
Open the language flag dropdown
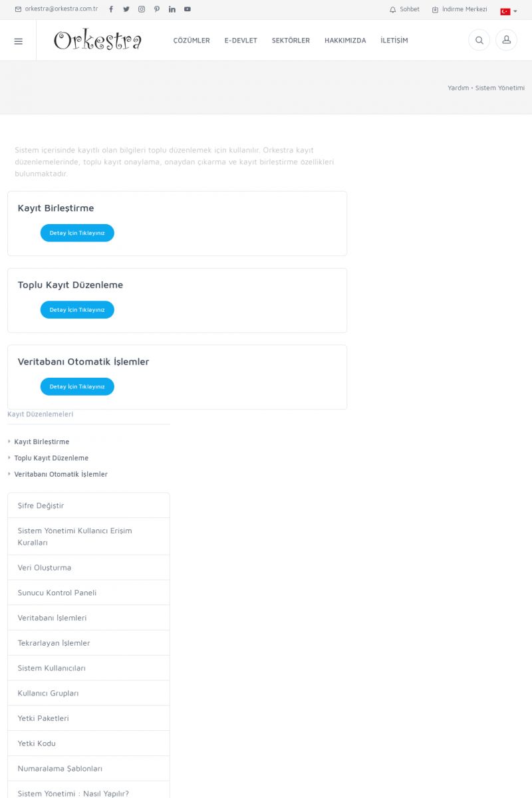click(508, 11)
